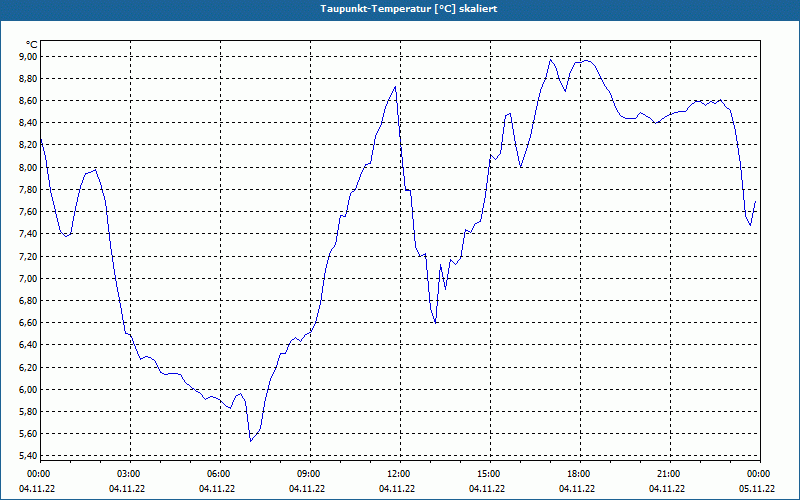Click the 8,80 y-axis value

[x=28, y=79]
